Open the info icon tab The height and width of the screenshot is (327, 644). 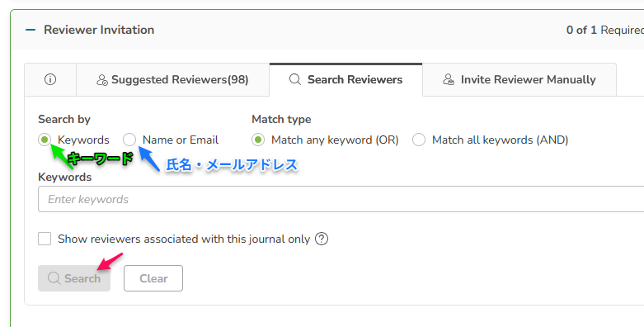(x=50, y=79)
